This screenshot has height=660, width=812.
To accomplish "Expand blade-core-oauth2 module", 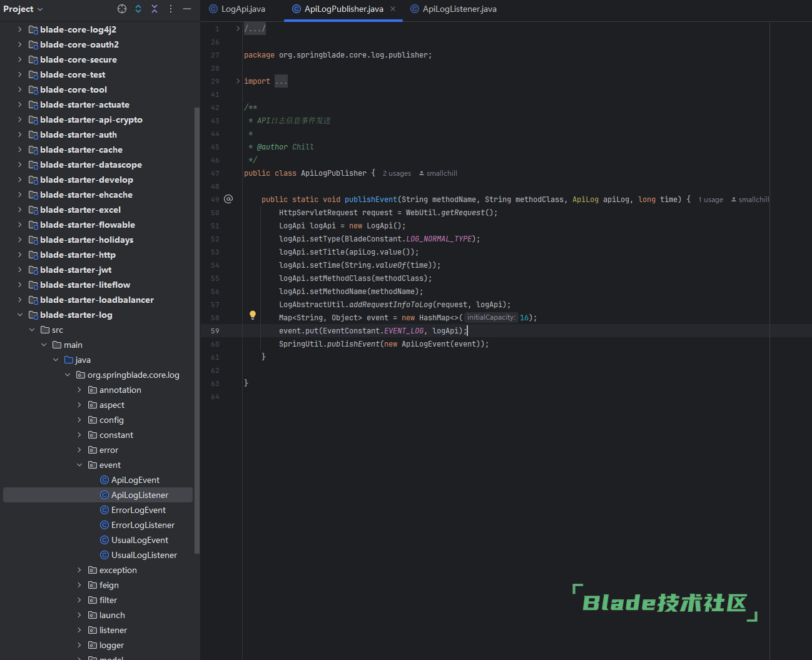I will click(19, 44).
